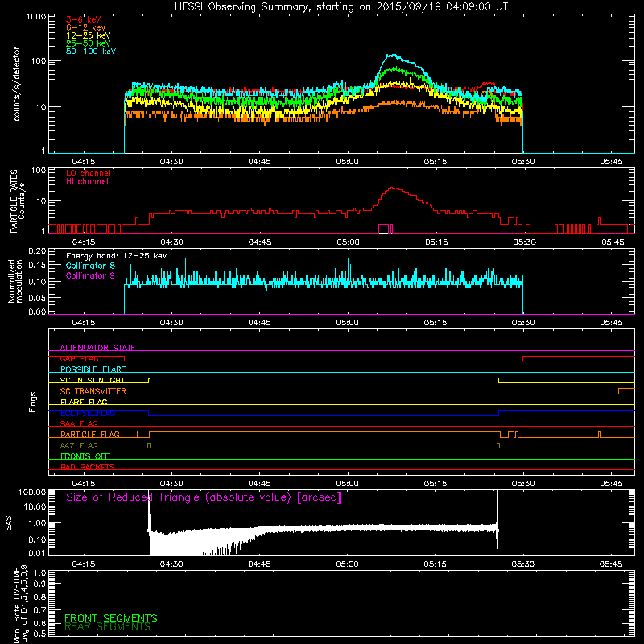
Task: Click the counts/s/detector axis label
Action: click(16, 84)
